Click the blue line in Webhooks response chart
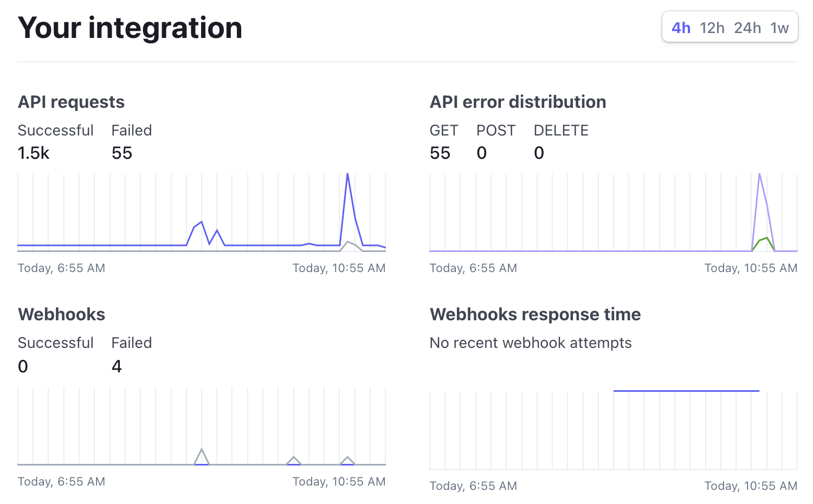This screenshot has height=504, width=813. pos(686,390)
